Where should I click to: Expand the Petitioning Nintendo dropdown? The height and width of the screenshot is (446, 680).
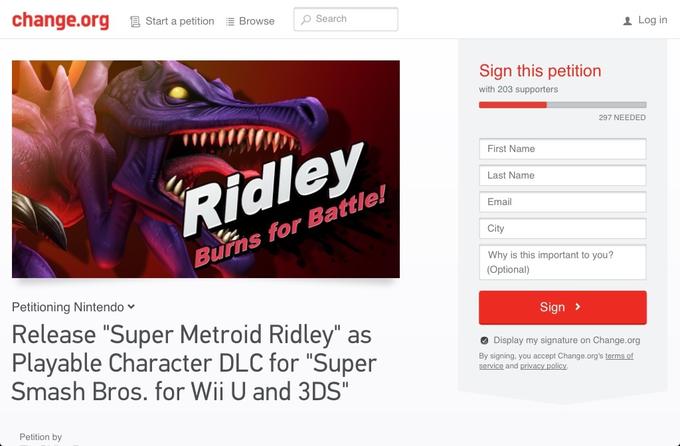pos(131,307)
